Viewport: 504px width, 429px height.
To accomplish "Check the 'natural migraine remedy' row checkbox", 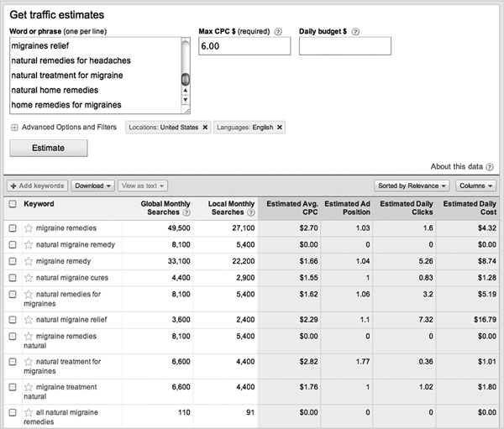I will click(13, 245).
